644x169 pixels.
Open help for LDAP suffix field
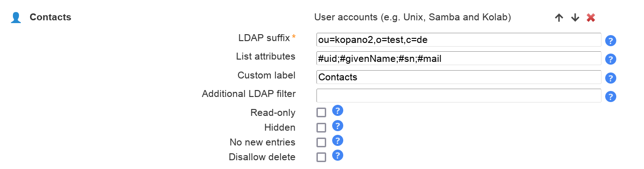point(611,41)
